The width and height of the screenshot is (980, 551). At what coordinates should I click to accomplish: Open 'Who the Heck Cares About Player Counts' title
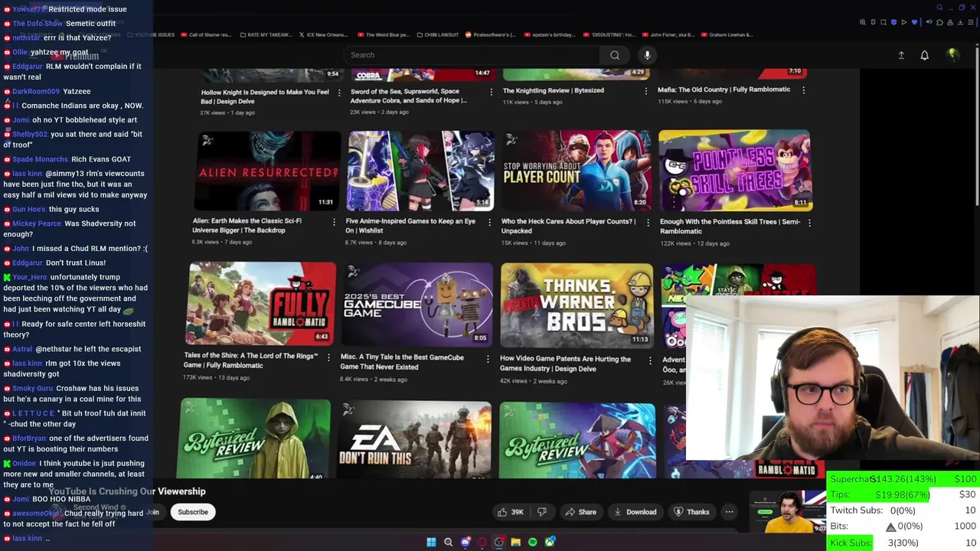(568, 226)
